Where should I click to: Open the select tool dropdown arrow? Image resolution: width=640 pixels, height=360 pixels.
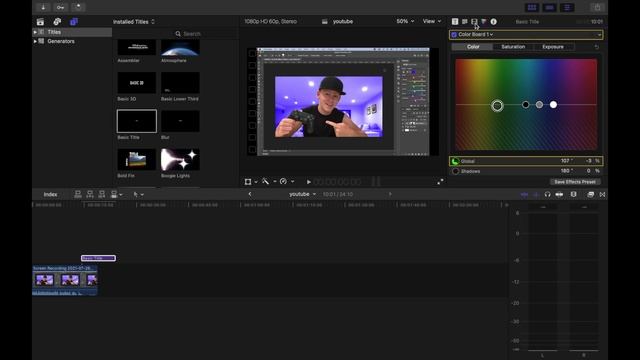tap(142, 195)
